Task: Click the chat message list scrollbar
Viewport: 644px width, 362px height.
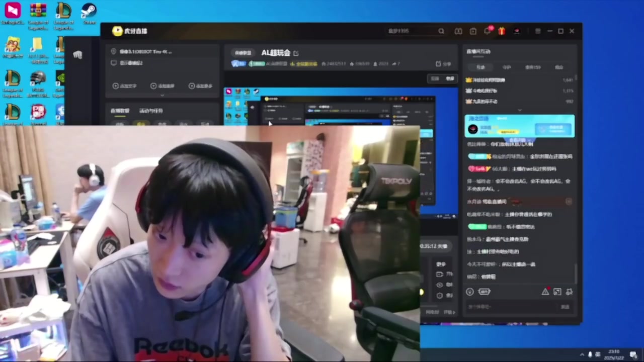Action: tap(576, 274)
